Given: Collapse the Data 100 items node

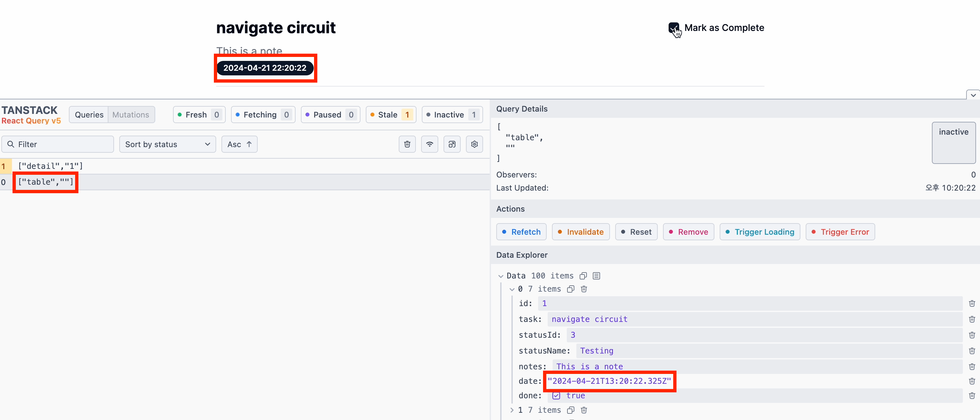Looking at the screenshot, I should point(501,276).
